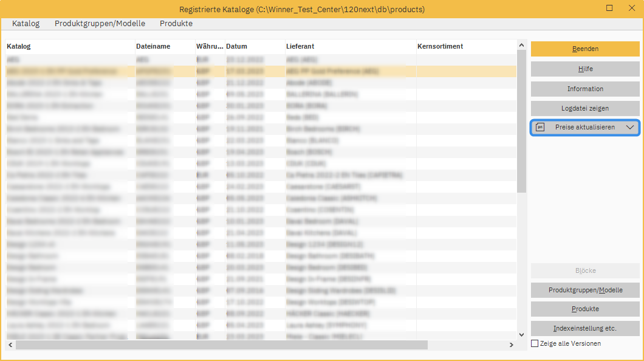This screenshot has width=644, height=361.
Task: Open the Katalog menu
Action: [26, 23]
